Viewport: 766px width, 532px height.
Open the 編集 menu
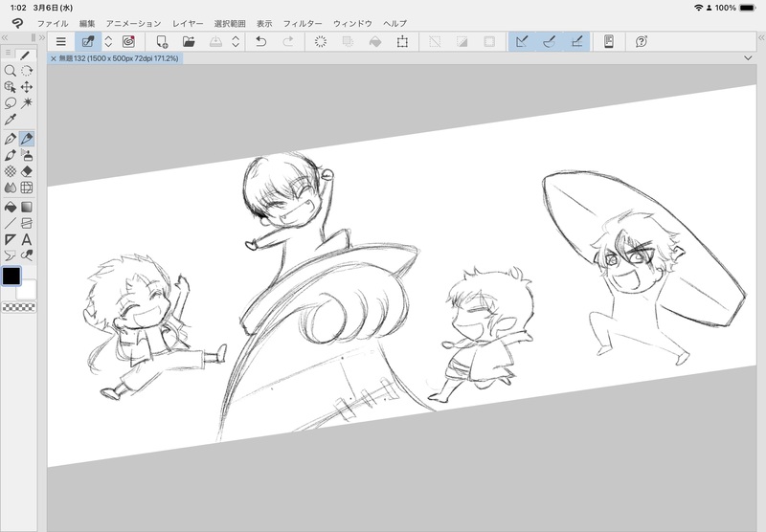(87, 23)
